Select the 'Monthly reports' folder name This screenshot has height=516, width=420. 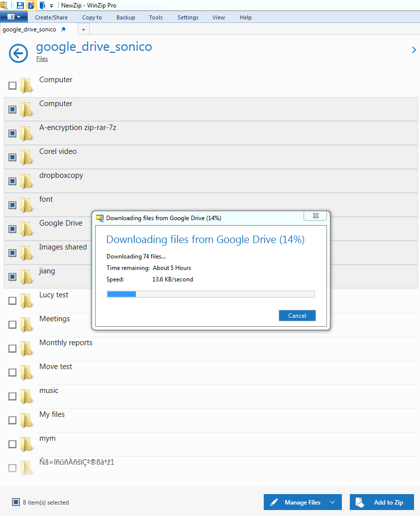[66, 343]
